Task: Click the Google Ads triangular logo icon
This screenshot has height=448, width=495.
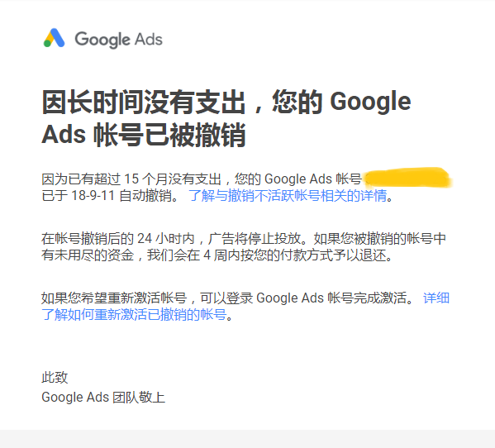Action: pyautogui.click(x=54, y=38)
